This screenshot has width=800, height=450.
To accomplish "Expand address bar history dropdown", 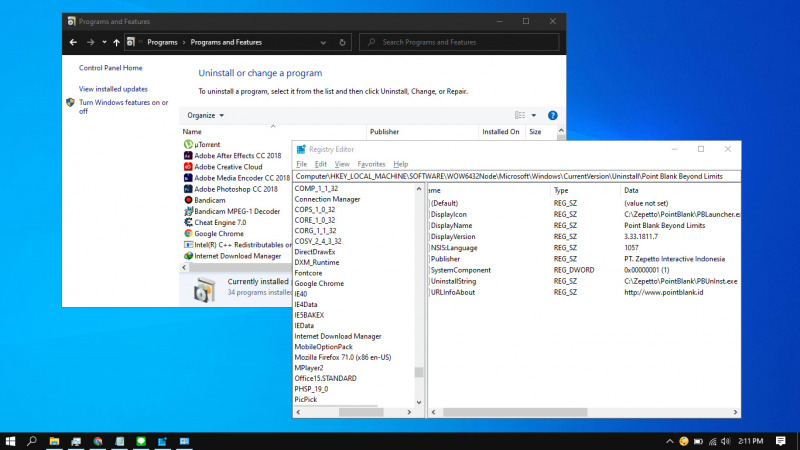I will 323,42.
